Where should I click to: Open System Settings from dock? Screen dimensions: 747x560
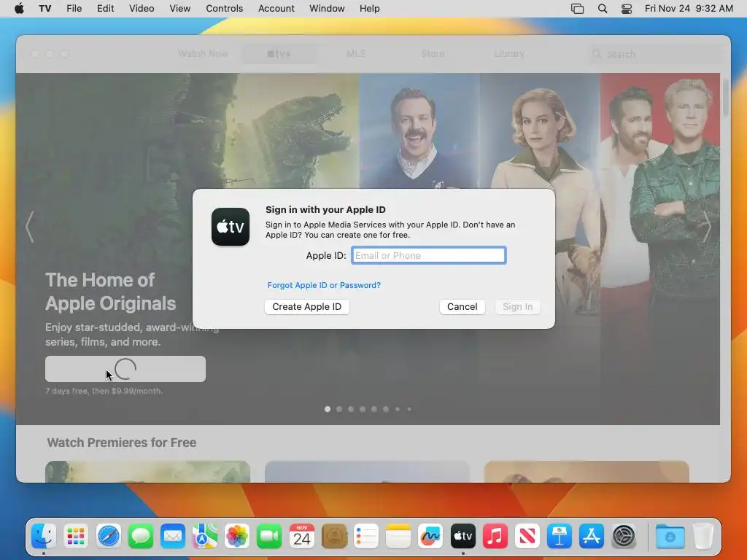click(x=624, y=536)
